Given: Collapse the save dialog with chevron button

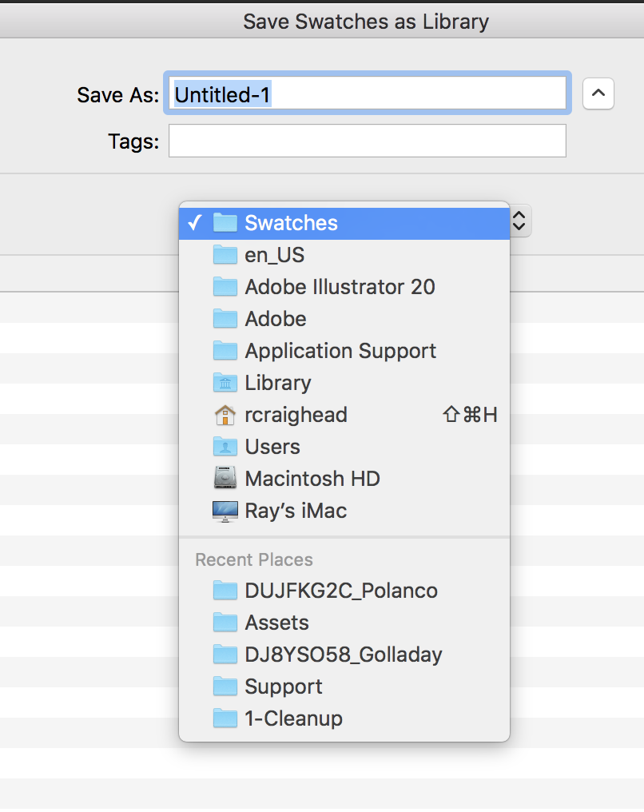Looking at the screenshot, I should click(598, 94).
